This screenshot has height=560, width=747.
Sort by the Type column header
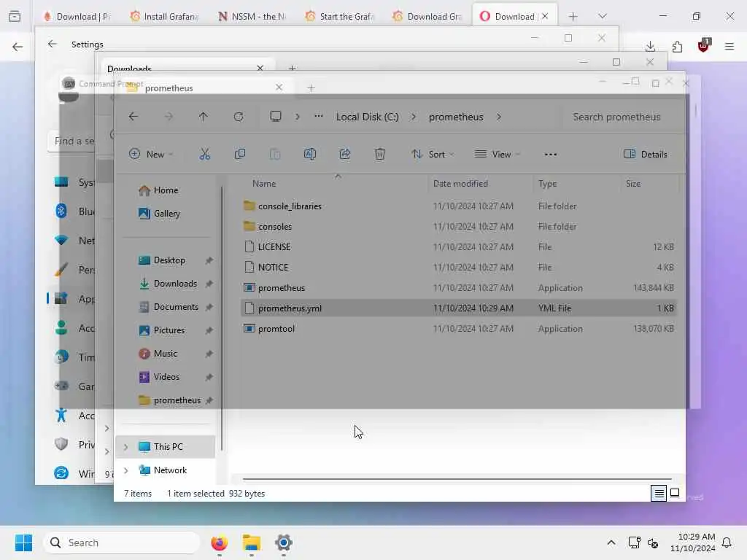(x=547, y=183)
